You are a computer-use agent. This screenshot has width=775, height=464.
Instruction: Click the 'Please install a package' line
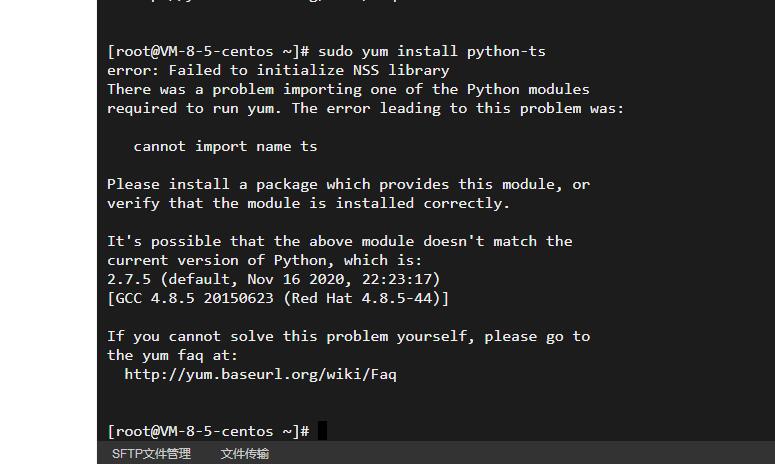tap(348, 184)
